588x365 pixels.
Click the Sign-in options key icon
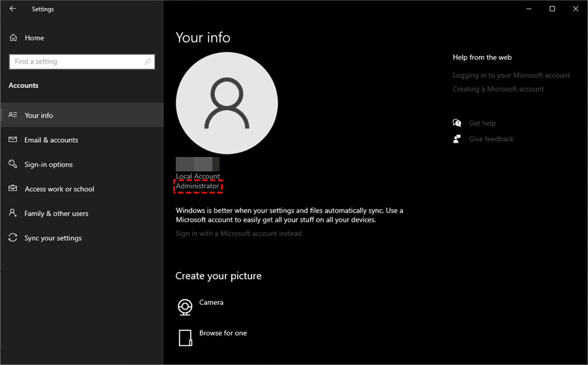pos(12,164)
